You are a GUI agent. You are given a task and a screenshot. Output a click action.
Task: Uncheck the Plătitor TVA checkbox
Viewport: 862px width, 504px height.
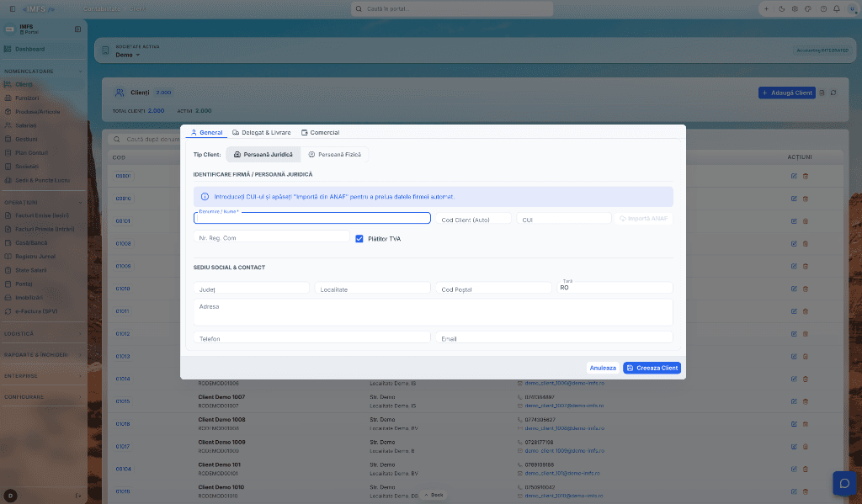(359, 238)
